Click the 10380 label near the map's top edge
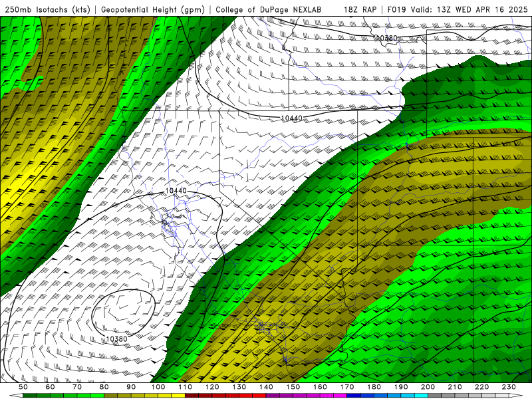Image resolution: width=532 pixels, height=399 pixels. (387, 38)
